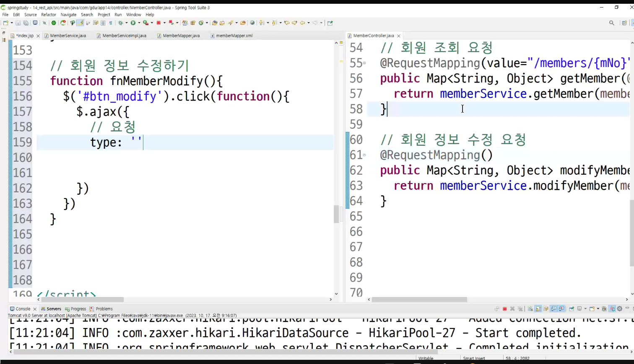This screenshot has width=634, height=364.
Task: Close the index.jsp editor tab
Action: coord(38,36)
